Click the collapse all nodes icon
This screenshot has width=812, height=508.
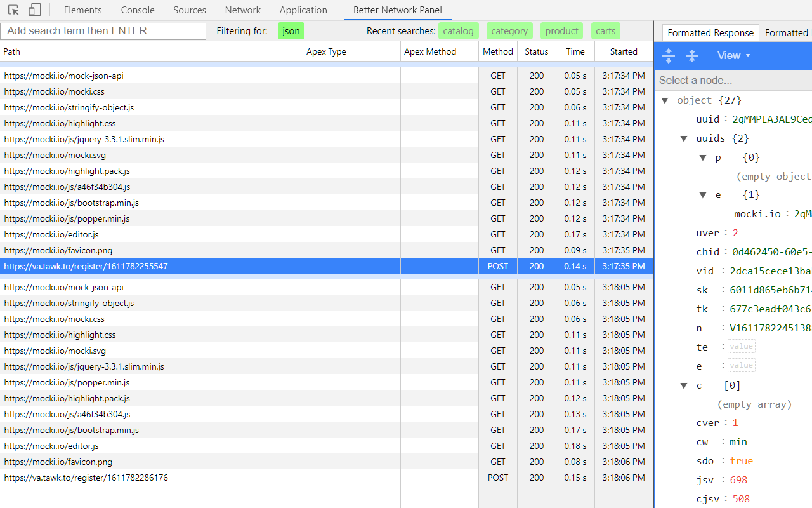click(x=692, y=56)
